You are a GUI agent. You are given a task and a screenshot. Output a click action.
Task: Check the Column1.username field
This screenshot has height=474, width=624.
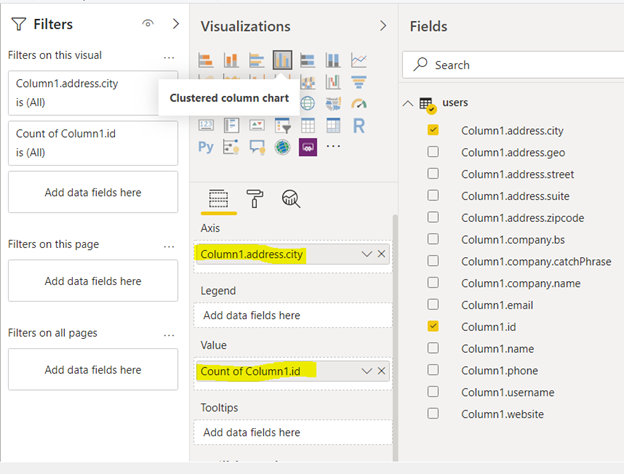point(433,392)
